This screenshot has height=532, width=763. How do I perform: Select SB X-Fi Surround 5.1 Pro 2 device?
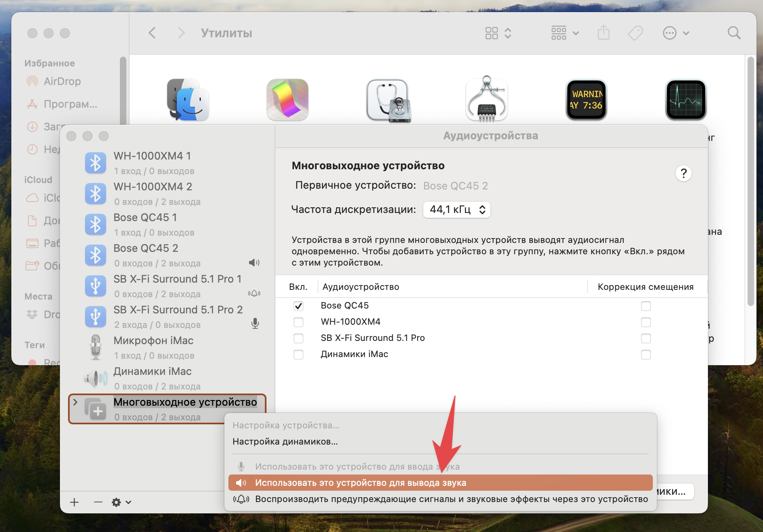click(167, 317)
